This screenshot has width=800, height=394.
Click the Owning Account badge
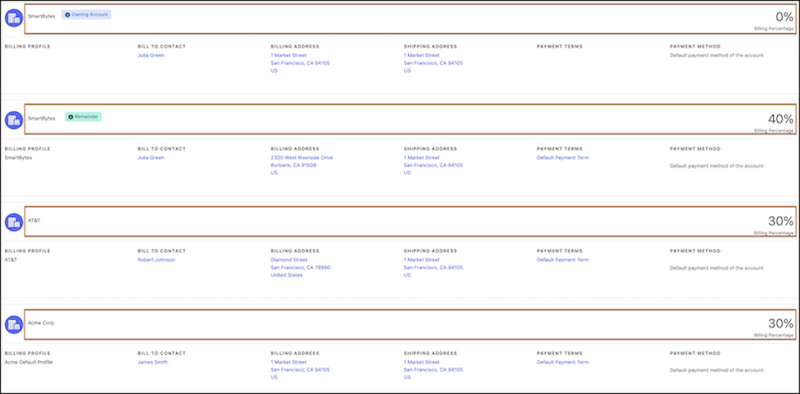point(86,15)
